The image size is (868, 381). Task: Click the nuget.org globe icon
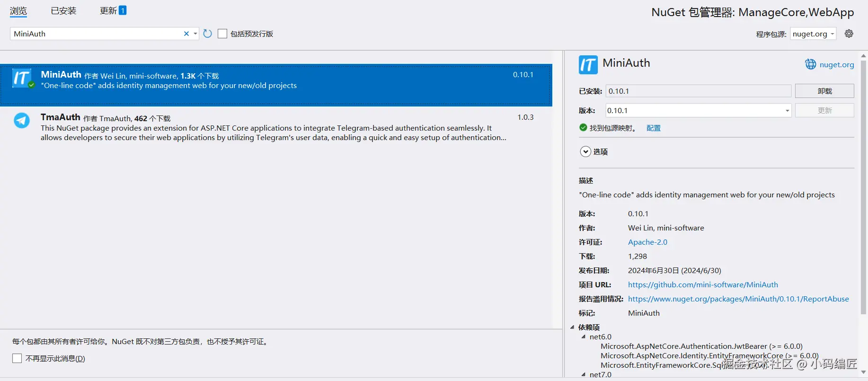(x=811, y=64)
